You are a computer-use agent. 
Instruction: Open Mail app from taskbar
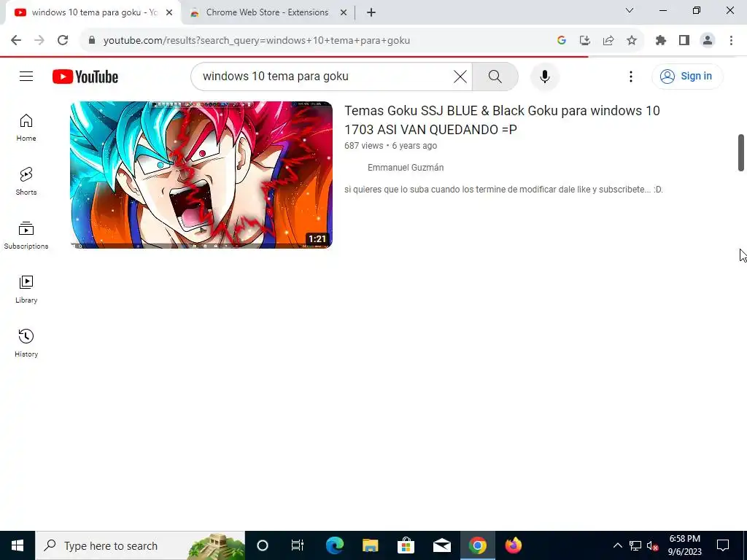(441, 545)
